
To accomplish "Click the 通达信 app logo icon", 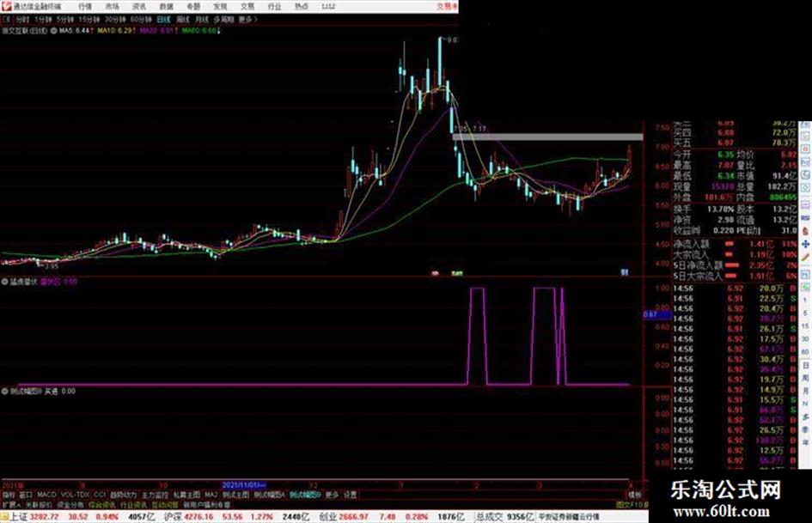I will pyautogui.click(x=6, y=6).
